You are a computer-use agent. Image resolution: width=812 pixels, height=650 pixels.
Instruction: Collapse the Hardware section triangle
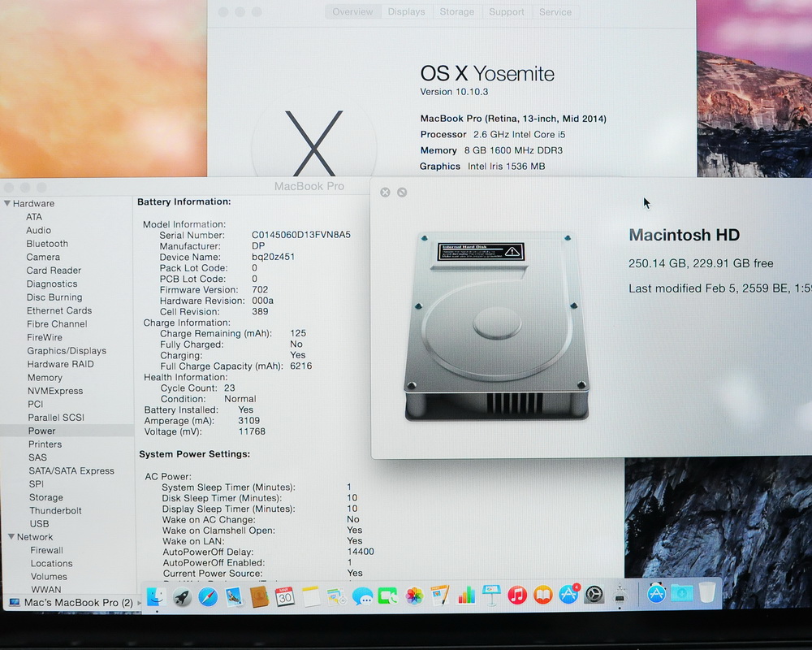pos(7,203)
